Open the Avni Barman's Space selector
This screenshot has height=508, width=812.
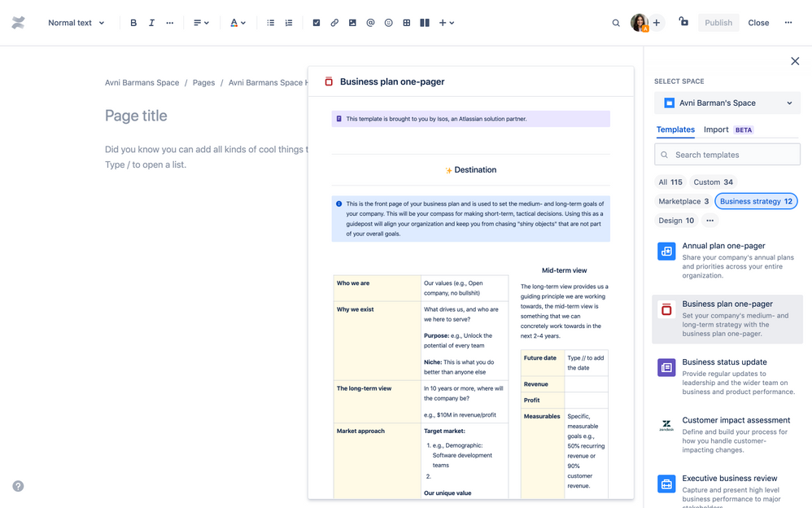[x=727, y=103]
